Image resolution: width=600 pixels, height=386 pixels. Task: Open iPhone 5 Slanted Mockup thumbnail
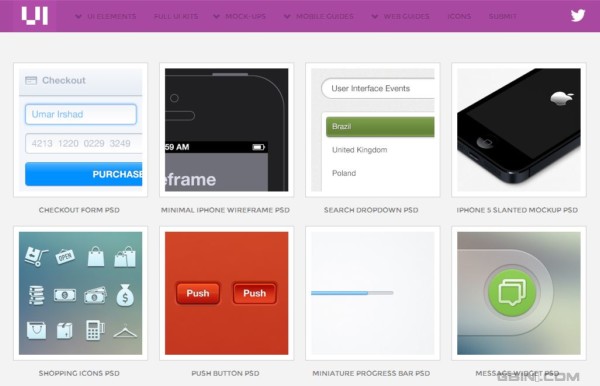coord(519,130)
